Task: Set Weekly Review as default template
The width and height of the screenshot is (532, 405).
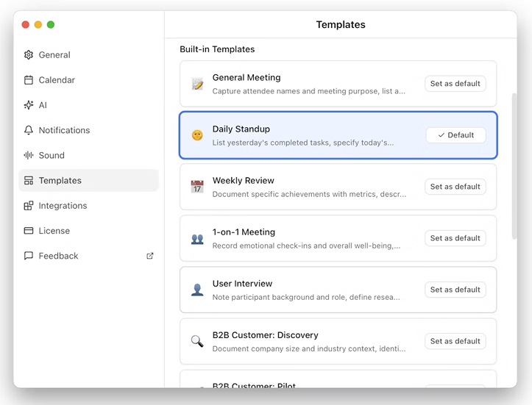Action: click(x=455, y=187)
